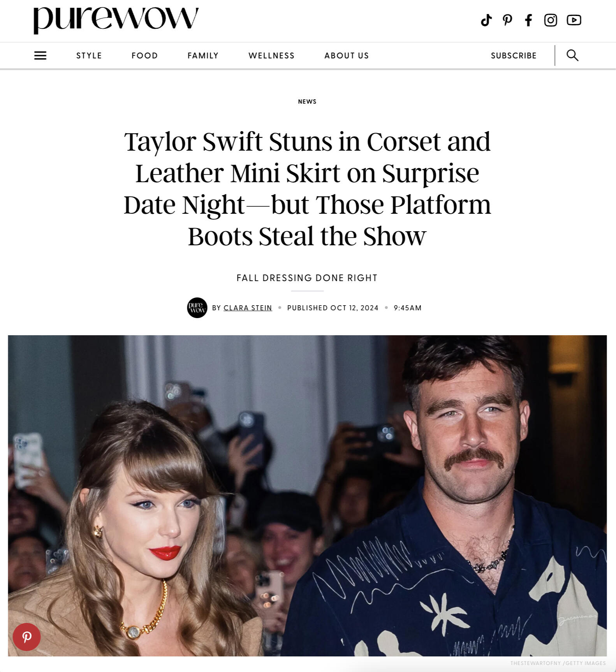The width and height of the screenshot is (616, 672).
Task: Open the YouTube channel icon
Action: click(574, 20)
